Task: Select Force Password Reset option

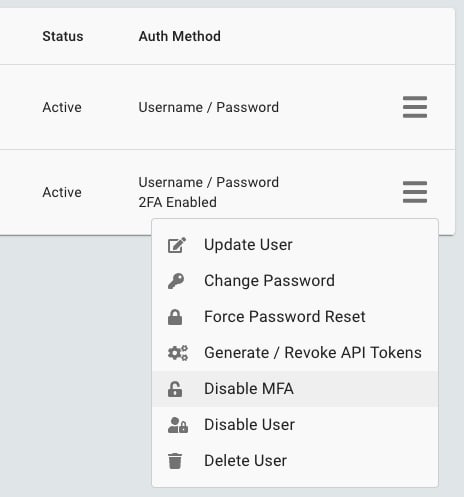Action: 295,317
